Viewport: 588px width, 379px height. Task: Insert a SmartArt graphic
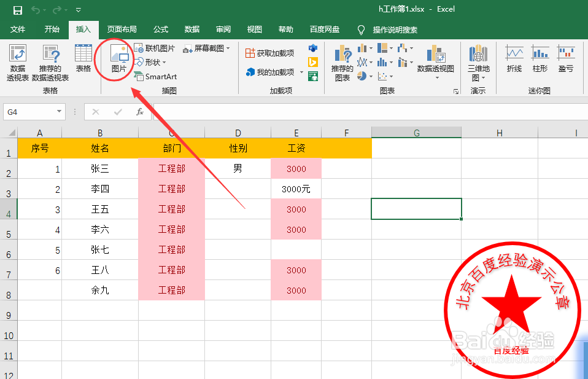[155, 76]
